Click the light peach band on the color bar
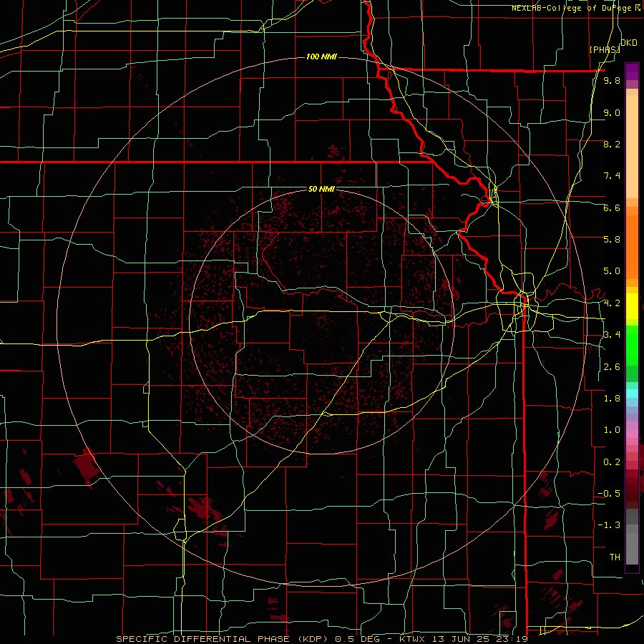Image resolution: width=644 pixels, height=644 pixels. (632, 148)
